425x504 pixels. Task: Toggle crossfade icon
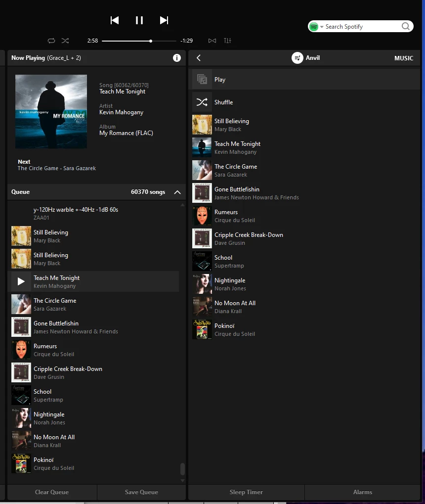point(212,41)
